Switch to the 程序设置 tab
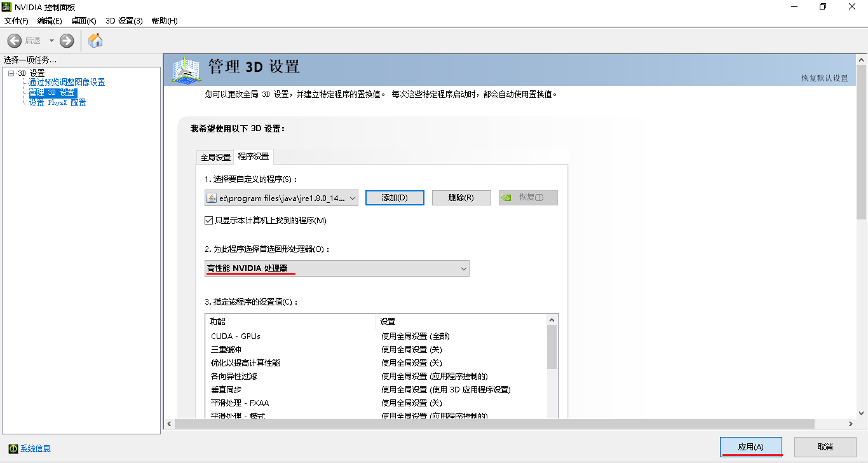The width and height of the screenshot is (868, 463). 254,156
